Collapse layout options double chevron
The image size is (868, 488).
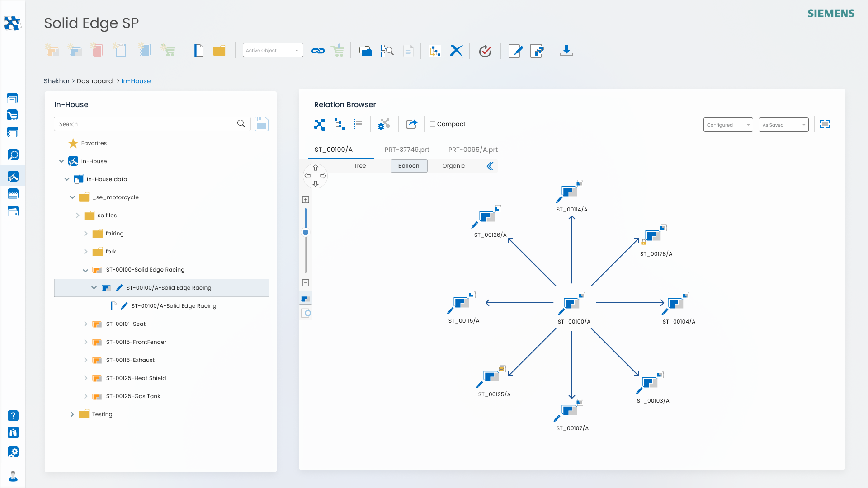pos(490,166)
